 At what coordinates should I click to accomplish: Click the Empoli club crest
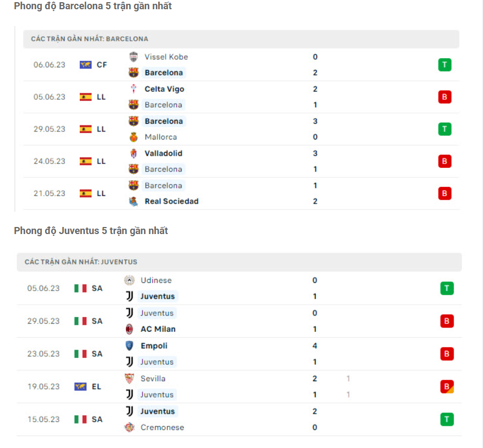(129, 346)
